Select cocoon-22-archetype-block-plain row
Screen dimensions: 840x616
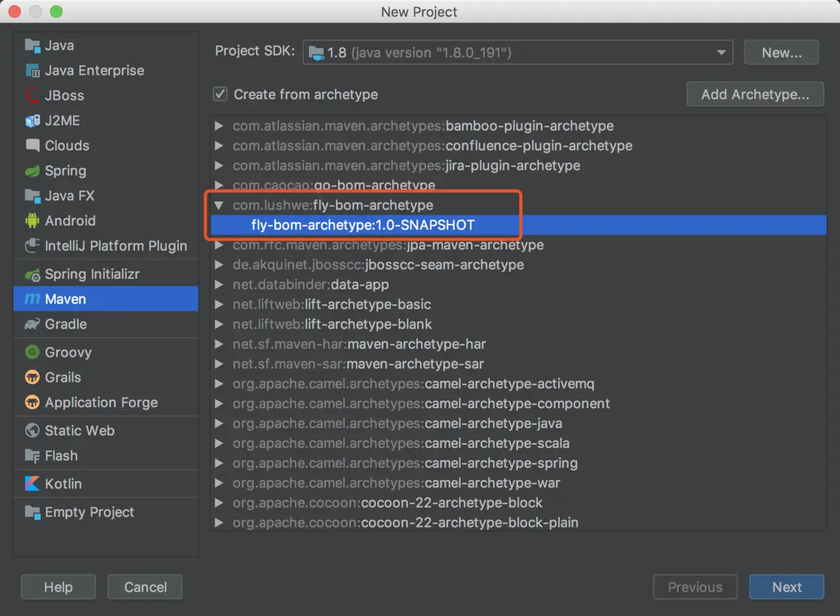(x=518, y=522)
